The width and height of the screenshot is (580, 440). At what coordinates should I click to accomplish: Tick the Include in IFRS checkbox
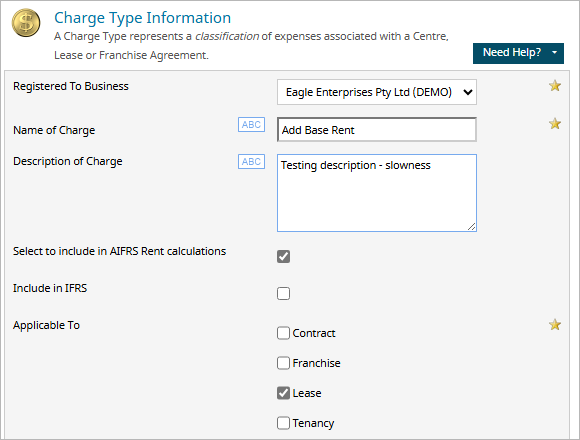click(283, 293)
